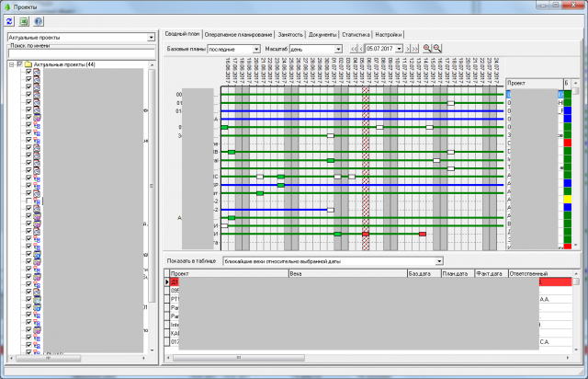The width and height of the screenshot is (588, 379).
Task: Click the yellow status cell in the Б column
Action: coord(568,199)
